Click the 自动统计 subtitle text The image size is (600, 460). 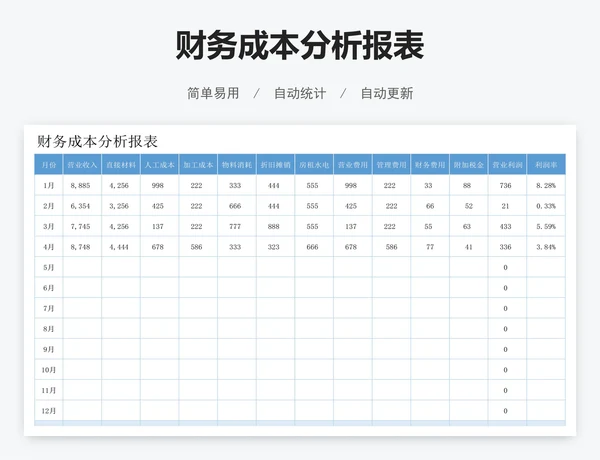(x=300, y=93)
